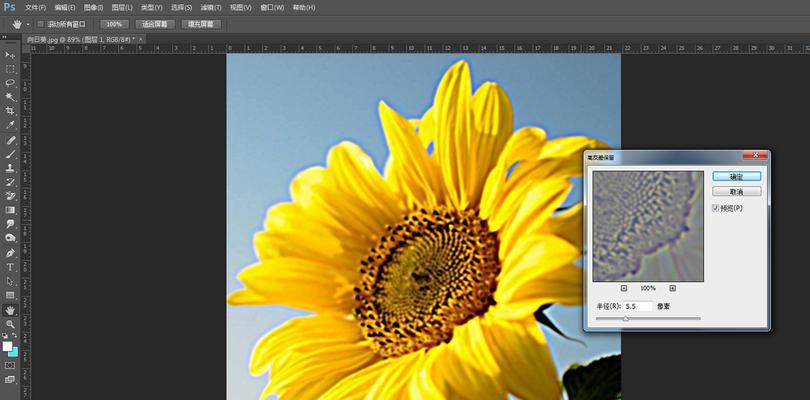Select the Lasso tool
Image resolution: width=810 pixels, height=400 pixels.
(x=10, y=83)
